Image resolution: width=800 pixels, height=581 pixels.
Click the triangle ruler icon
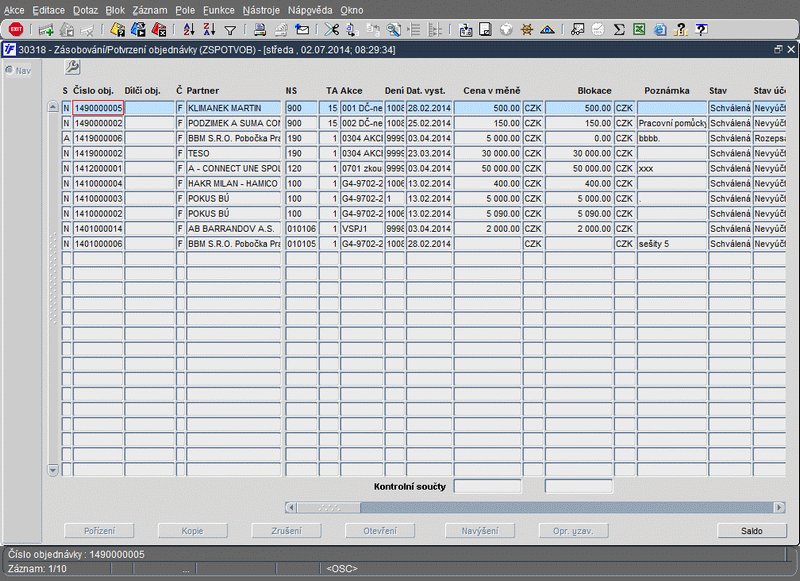tap(547, 30)
